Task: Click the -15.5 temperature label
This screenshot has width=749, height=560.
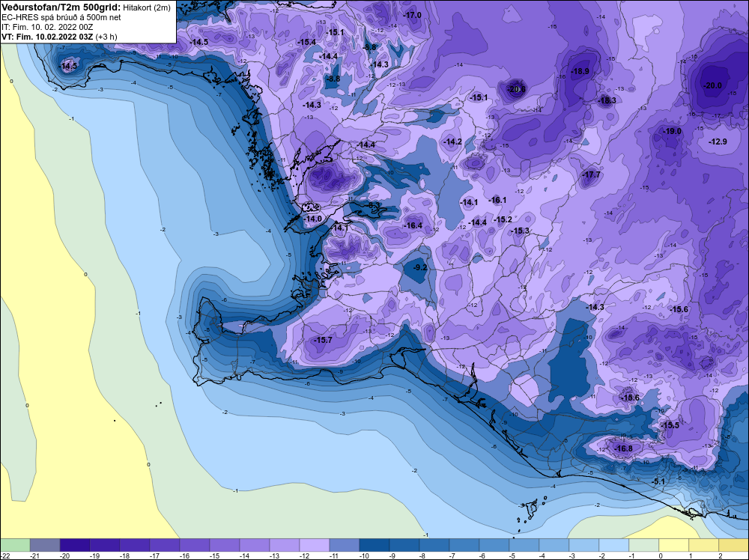Action: [x=670, y=425]
